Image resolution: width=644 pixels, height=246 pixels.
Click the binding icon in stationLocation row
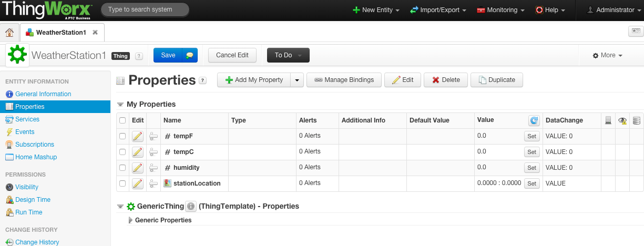point(154,183)
